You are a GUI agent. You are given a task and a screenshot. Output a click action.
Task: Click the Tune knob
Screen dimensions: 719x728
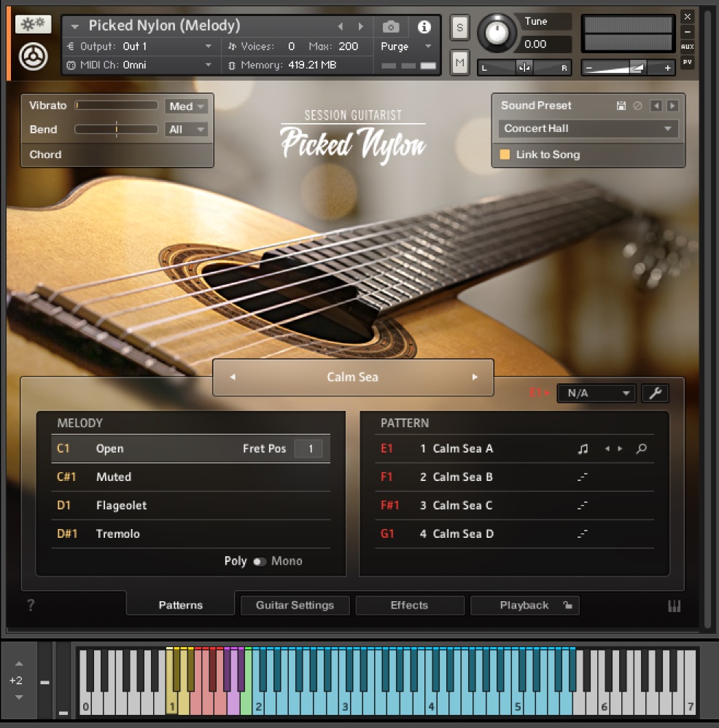(x=497, y=33)
